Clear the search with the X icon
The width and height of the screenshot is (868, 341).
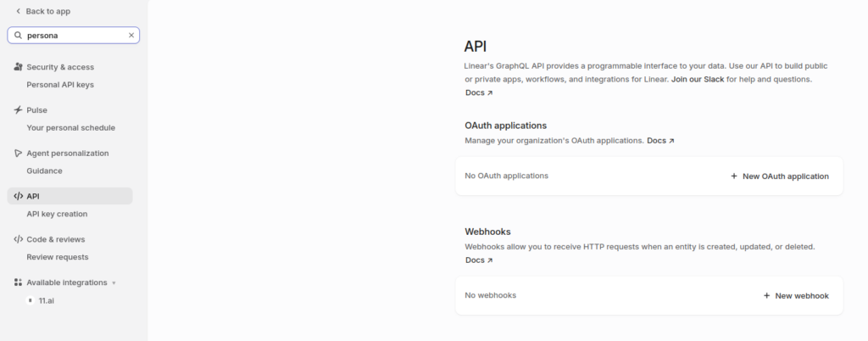pyautogui.click(x=131, y=36)
